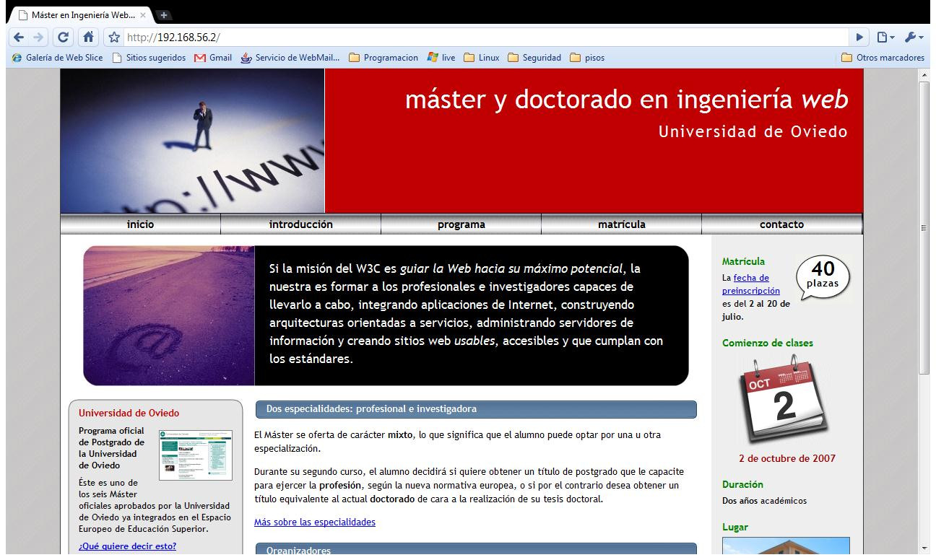Open the live bookmark
Screen dimensions: 936x560
(441, 58)
